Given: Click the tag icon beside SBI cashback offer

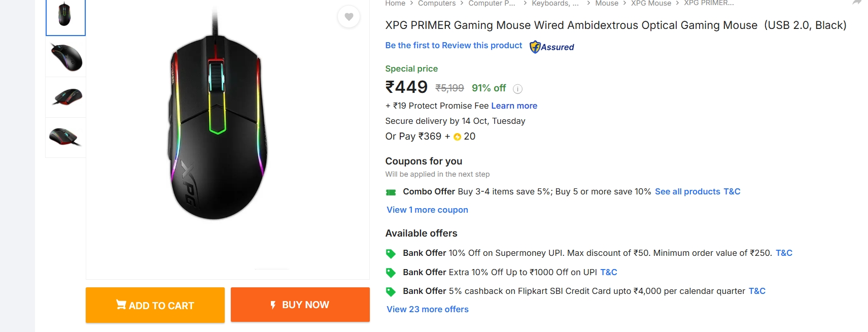Looking at the screenshot, I should [x=391, y=291].
